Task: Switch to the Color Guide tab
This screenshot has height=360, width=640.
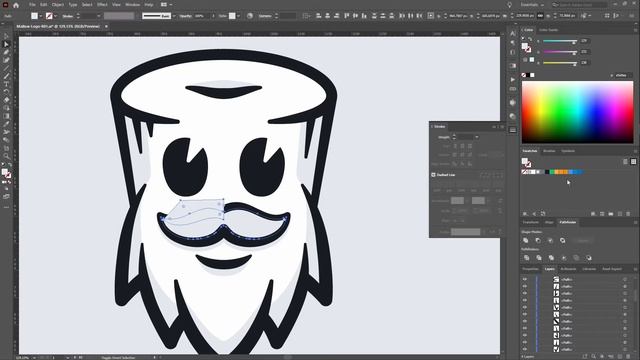Action: 548,30
